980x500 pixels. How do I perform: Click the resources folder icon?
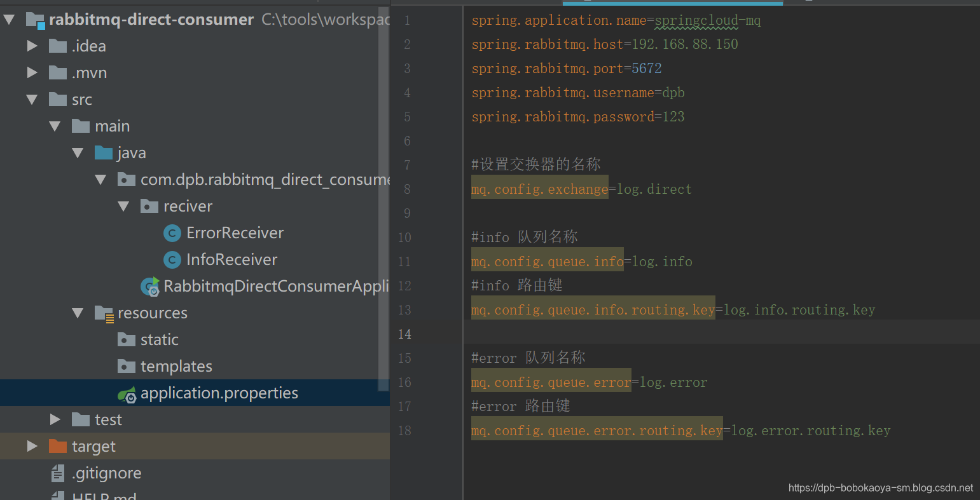104,313
